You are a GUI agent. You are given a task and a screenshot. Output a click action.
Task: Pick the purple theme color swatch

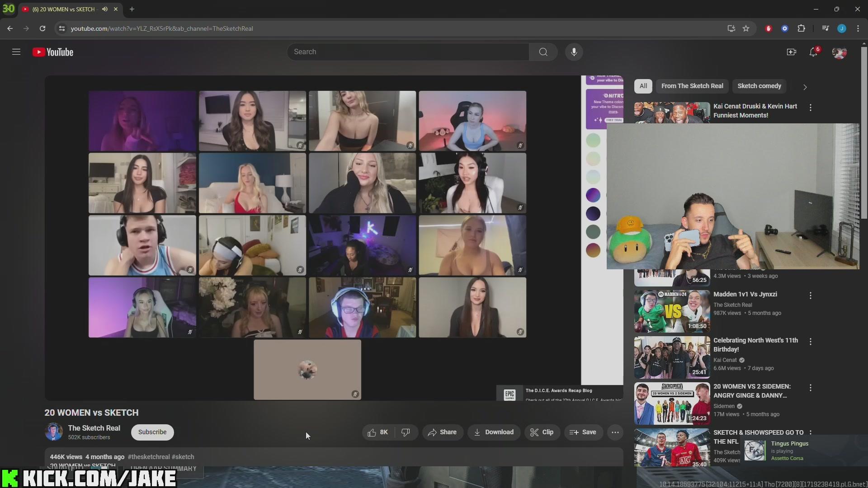pos(593,195)
